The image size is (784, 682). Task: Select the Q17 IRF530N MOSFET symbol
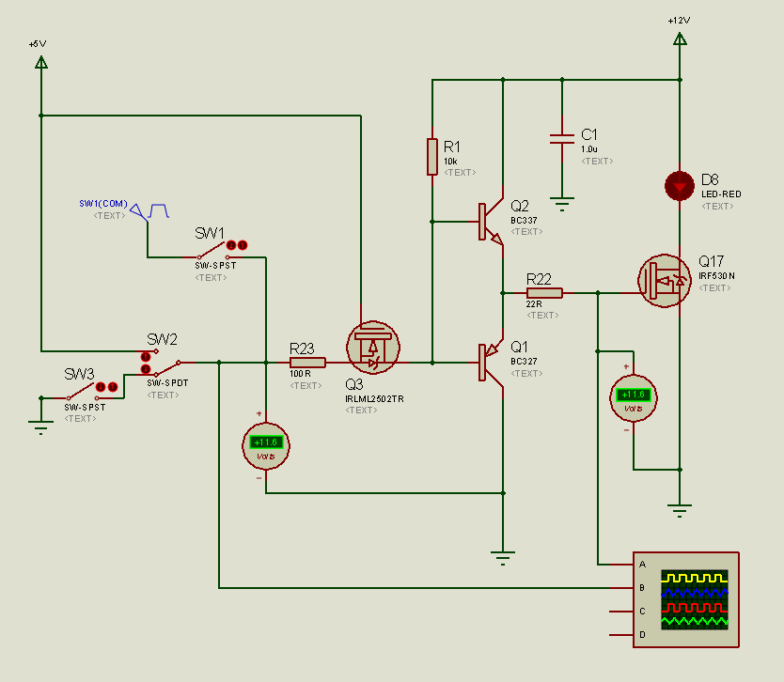click(x=666, y=280)
